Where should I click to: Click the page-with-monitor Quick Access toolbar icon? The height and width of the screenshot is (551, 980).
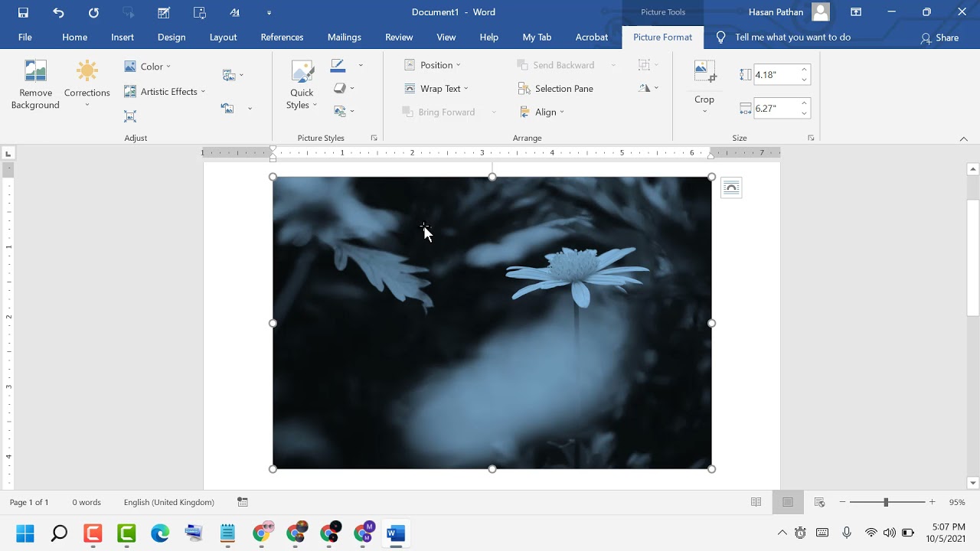point(200,12)
